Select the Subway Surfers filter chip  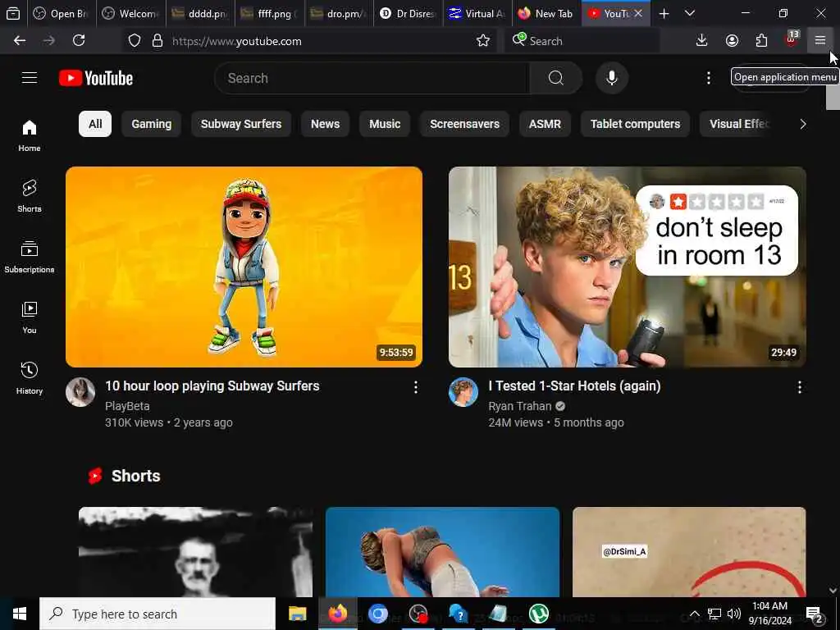pyautogui.click(x=241, y=125)
